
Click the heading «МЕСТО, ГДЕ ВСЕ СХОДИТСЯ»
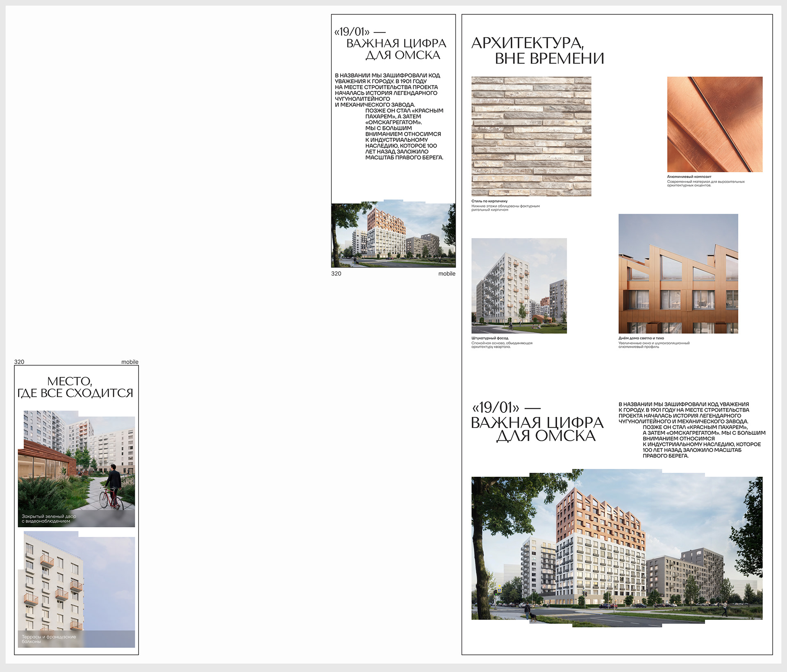pos(75,387)
